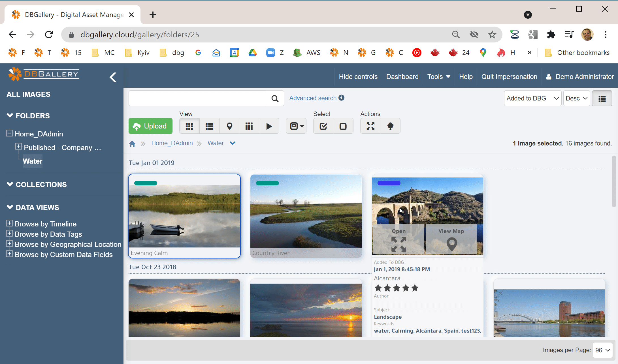
Task: Toggle the FOLDERS section collapse
Action: pos(10,115)
